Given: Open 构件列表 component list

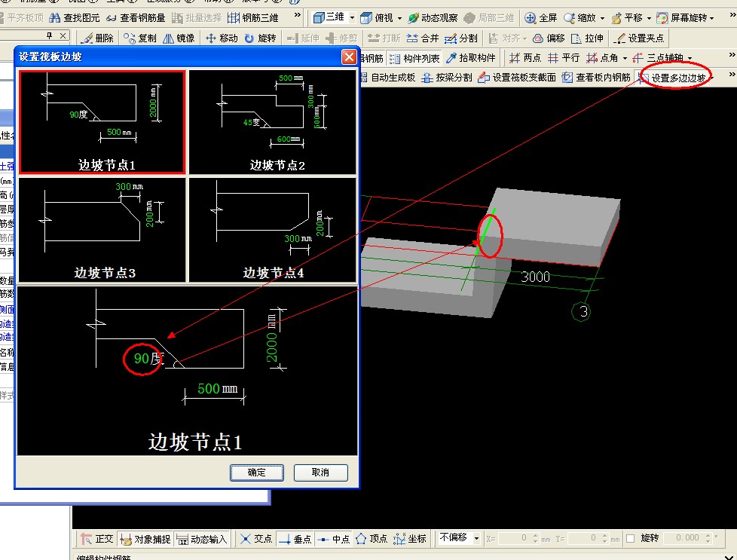Looking at the screenshot, I should [414, 58].
